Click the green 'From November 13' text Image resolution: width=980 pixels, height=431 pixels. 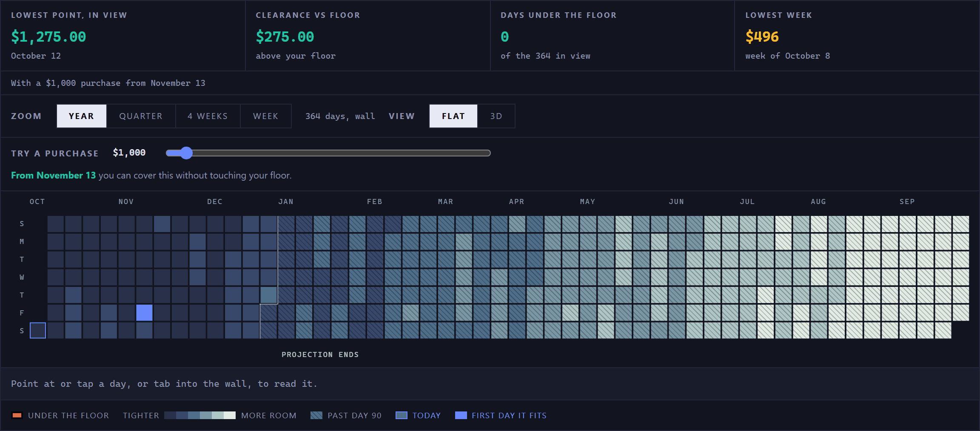click(x=53, y=175)
